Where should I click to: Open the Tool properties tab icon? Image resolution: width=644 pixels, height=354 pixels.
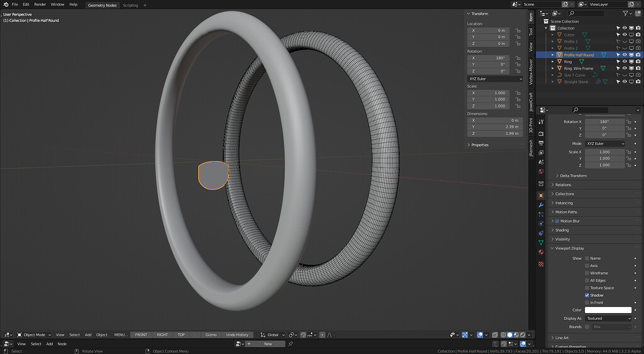[x=541, y=122]
